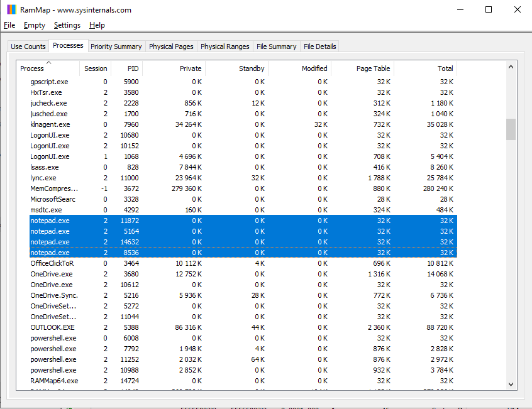Switch to the Priority Summary tab
Viewport: 532px width, 409px height.
(x=116, y=46)
